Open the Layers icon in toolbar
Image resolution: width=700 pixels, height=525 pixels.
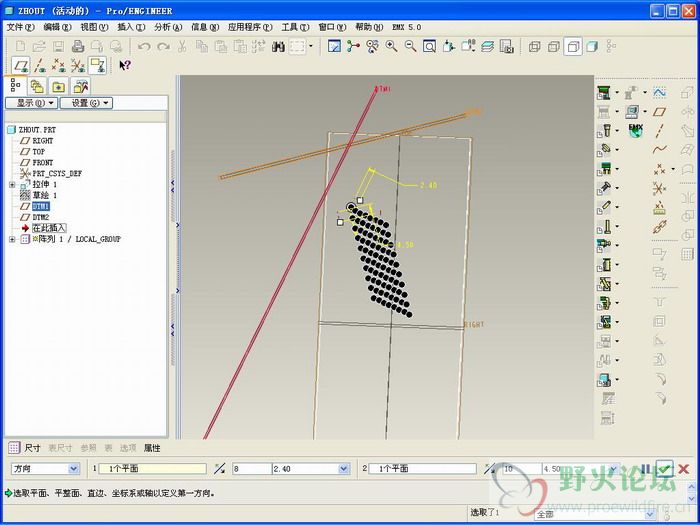[x=488, y=46]
